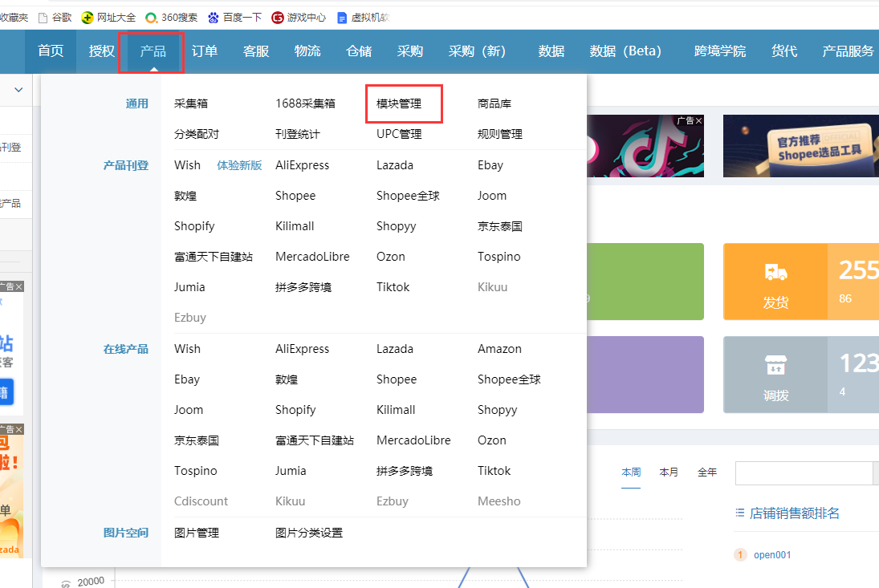The image size is (879, 588).
Task: Open the open001 store ranking entry
Action: tap(772, 555)
